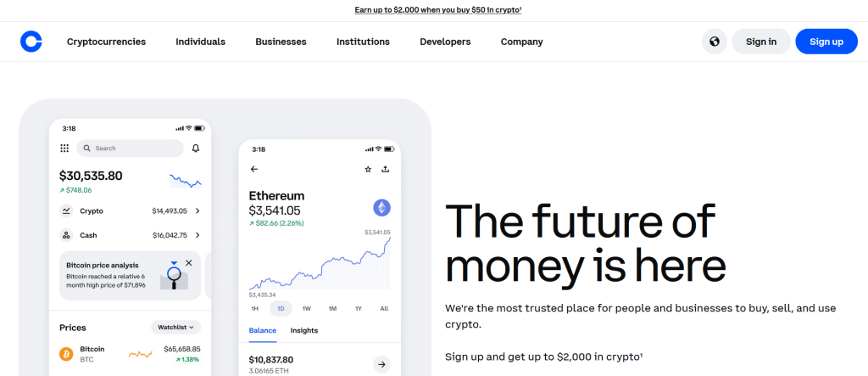This screenshot has width=868, height=376.
Task: Click the notification bell icon
Action: pyautogui.click(x=196, y=149)
